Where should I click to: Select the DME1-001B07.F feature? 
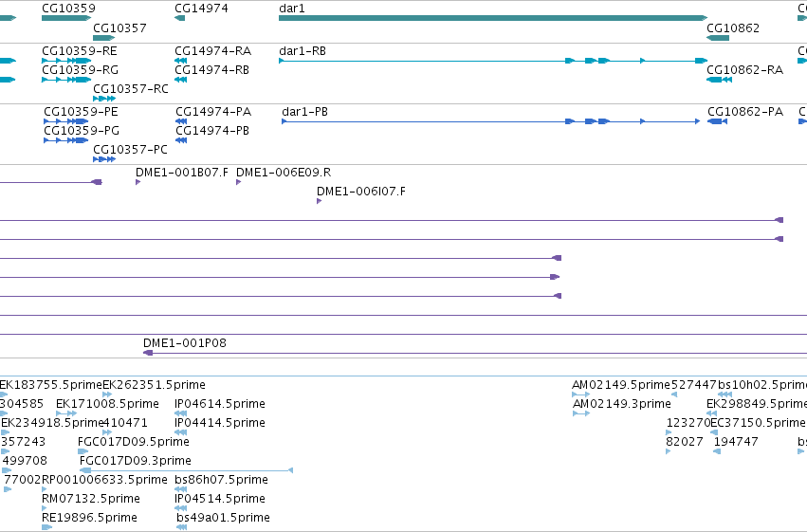pos(138,182)
